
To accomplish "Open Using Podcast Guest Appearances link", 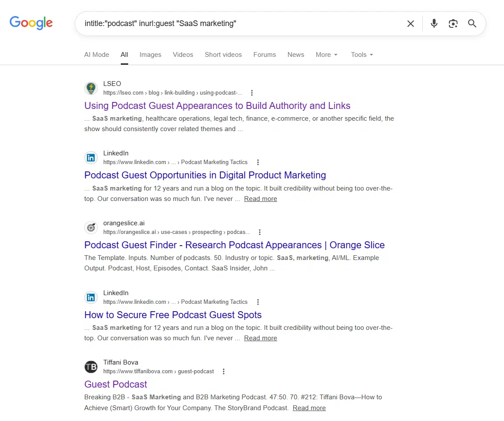I will tap(217, 105).
